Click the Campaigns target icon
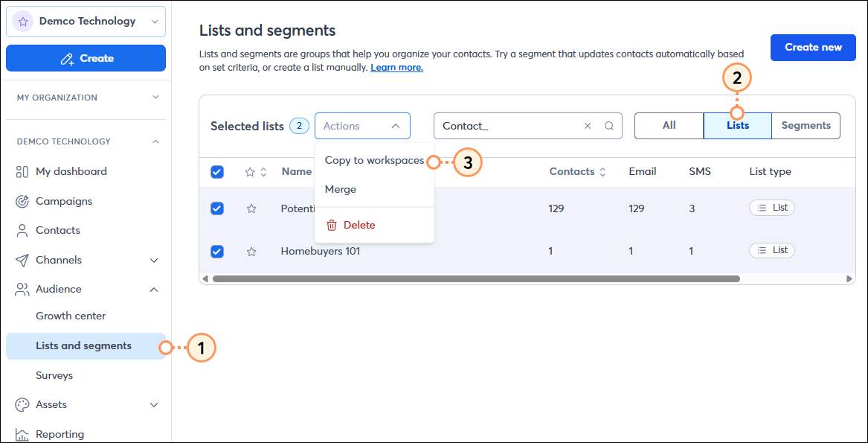This screenshot has width=868, height=443. click(x=22, y=201)
